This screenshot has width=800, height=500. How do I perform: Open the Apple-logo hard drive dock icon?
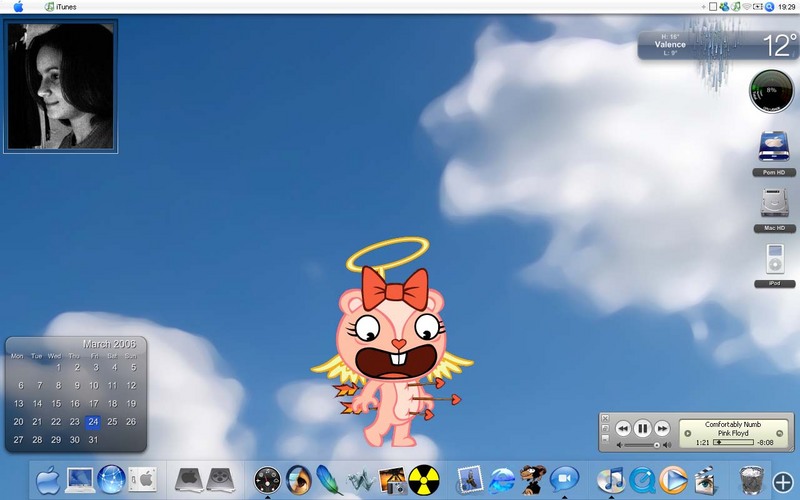coord(189,480)
